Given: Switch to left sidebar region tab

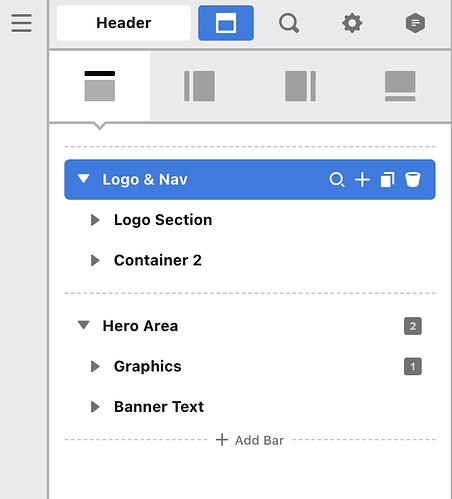Looking at the screenshot, I should pos(200,86).
